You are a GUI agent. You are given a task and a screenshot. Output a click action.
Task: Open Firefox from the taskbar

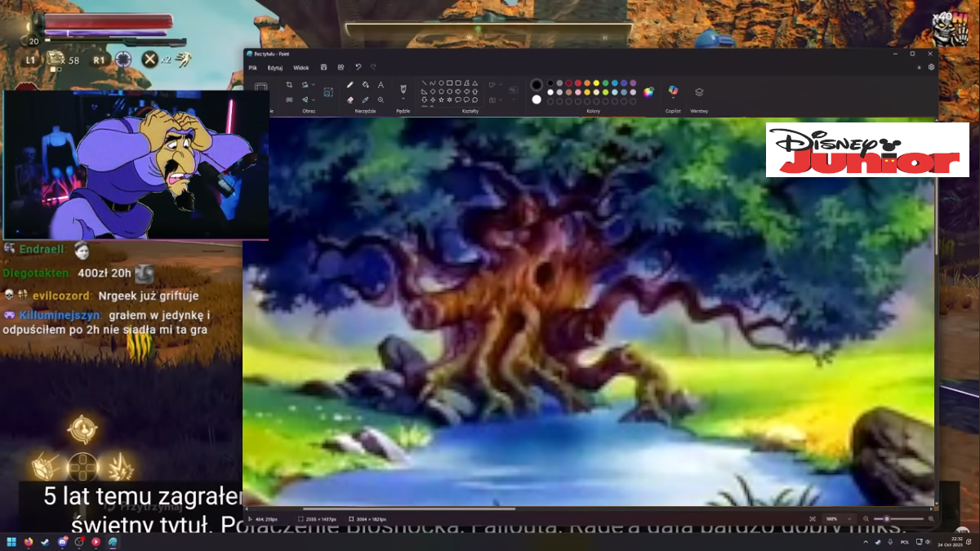(x=28, y=541)
